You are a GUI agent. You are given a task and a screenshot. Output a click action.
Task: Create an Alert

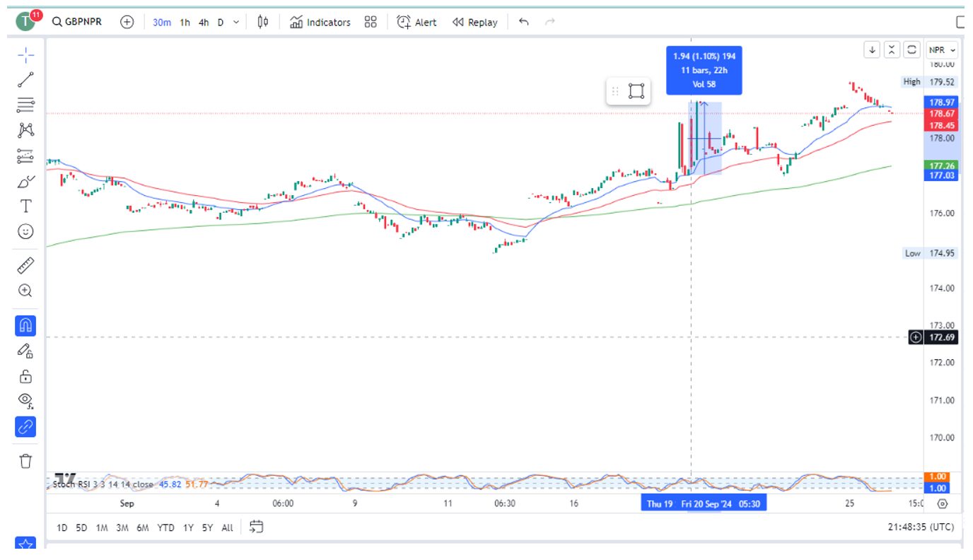click(x=416, y=22)
